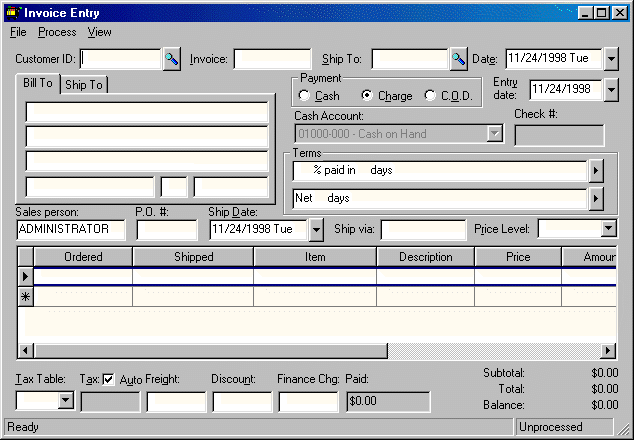Viewport: 635px width, 441px height.
Task: Select the current row indicator arrow in grid
Action: [26, 276]
